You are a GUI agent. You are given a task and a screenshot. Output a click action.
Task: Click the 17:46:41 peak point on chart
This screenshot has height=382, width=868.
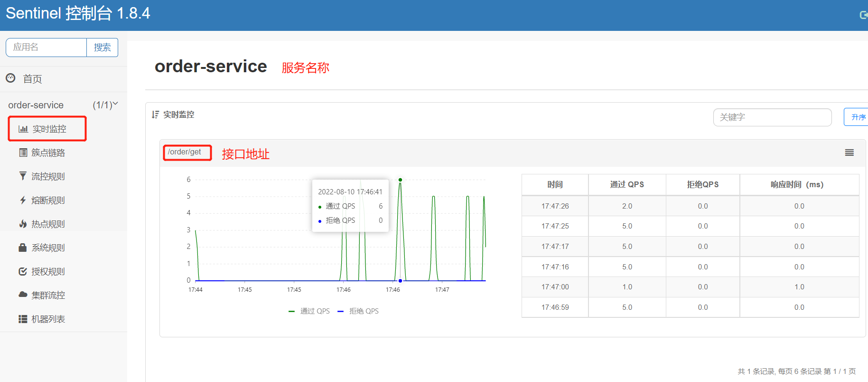(x=400, y=180)
